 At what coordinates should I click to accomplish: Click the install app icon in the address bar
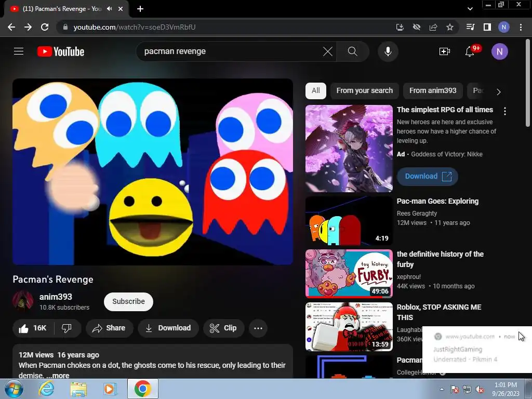[400, 27]
